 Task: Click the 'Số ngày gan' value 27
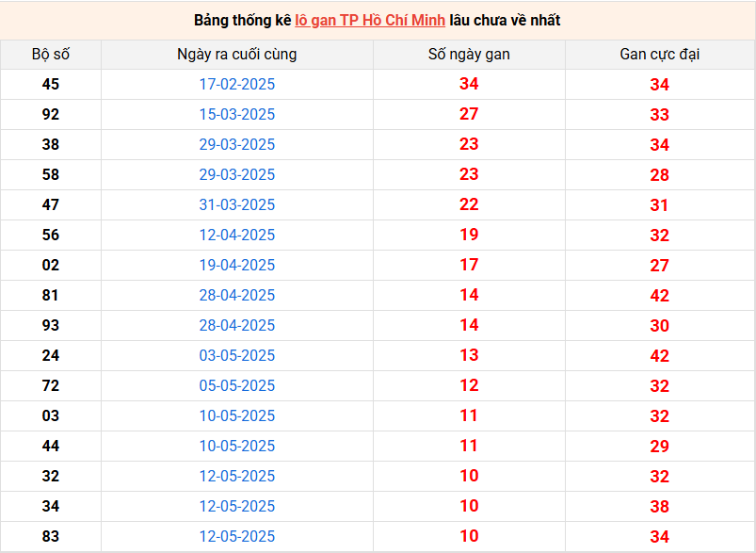[x=469, y=115]
